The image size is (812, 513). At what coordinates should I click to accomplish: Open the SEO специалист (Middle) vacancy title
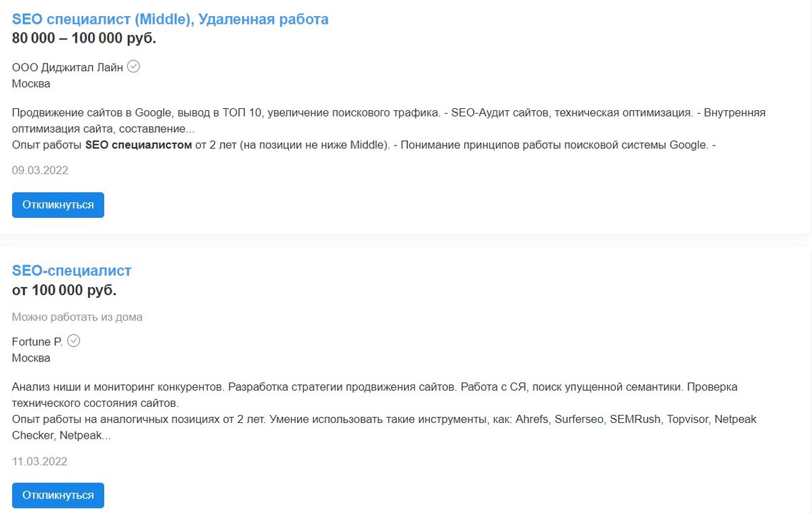tap(171, 19)
